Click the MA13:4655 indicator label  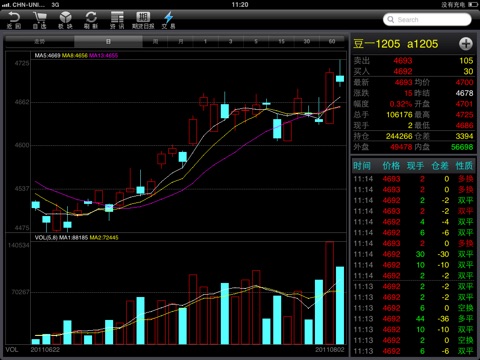104,55
